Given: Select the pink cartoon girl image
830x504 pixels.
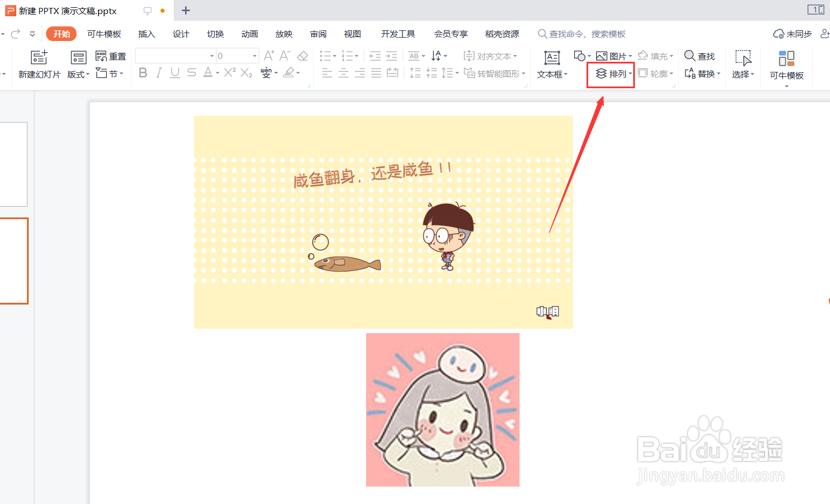Looking at the screenshot, I should [443, 410].
